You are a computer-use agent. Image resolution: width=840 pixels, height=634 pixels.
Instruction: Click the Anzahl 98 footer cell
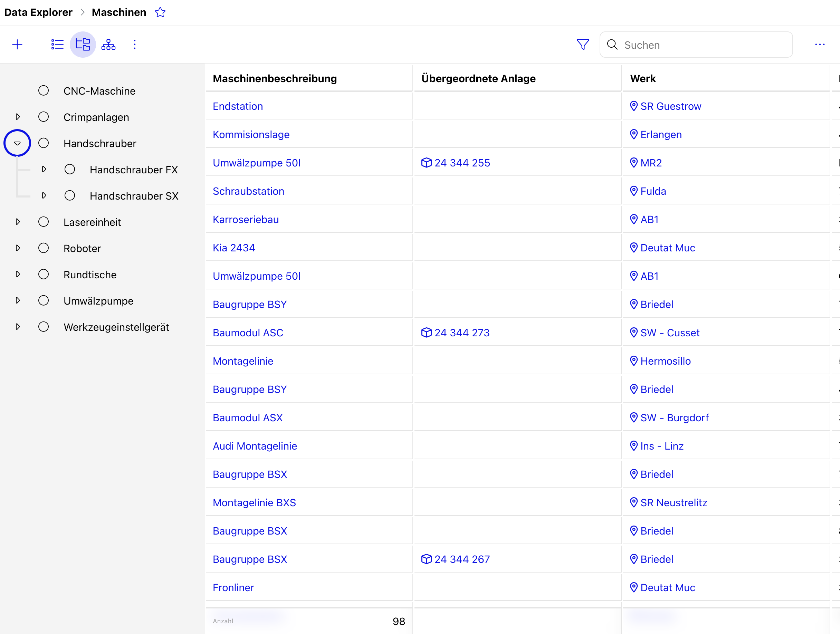point(309,621)
